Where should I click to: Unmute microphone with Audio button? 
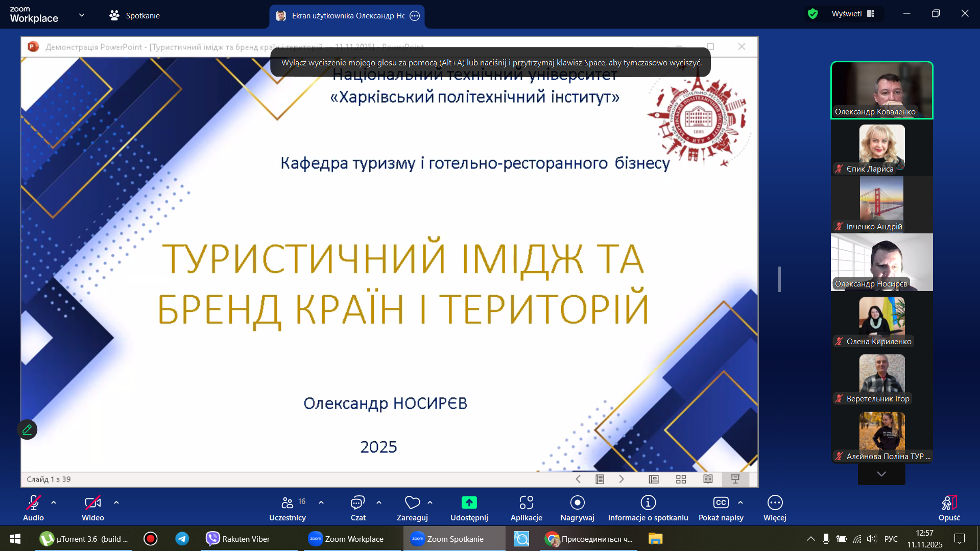pos(33,508)
